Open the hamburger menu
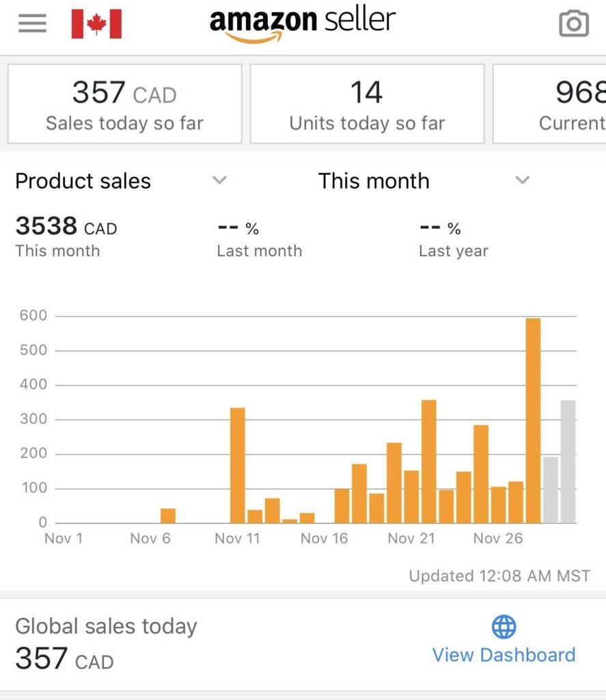 coord(32,24)
